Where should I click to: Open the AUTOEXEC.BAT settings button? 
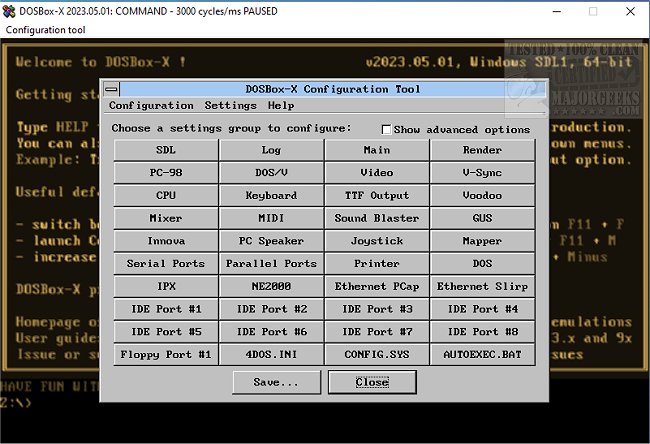coord(483,355)
